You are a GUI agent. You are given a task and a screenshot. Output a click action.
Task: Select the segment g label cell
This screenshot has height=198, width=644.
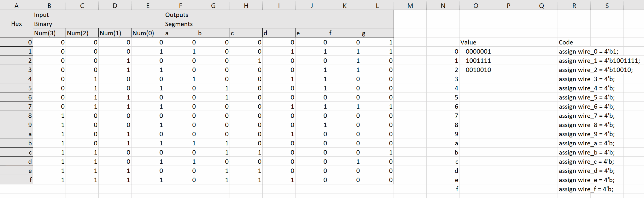[377, 33]
